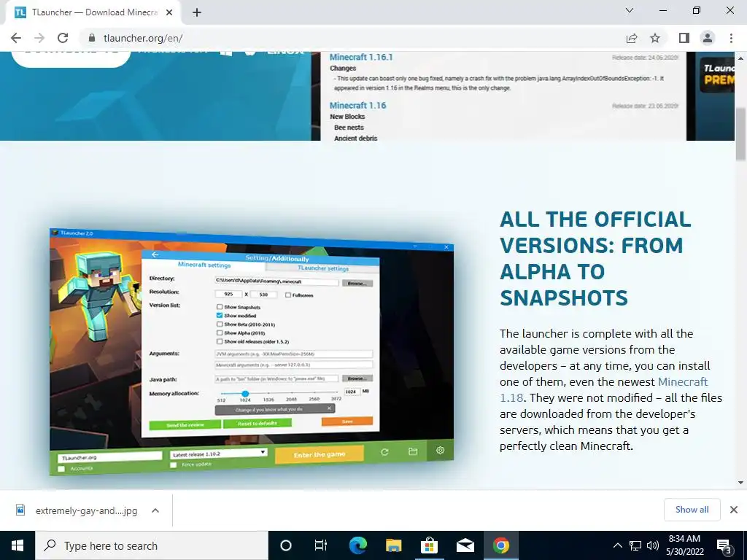Toggle the Accounts checkbox in launcher bar
Screen dimensions: 747x560
pyautogui.click(x=61, y=469)
